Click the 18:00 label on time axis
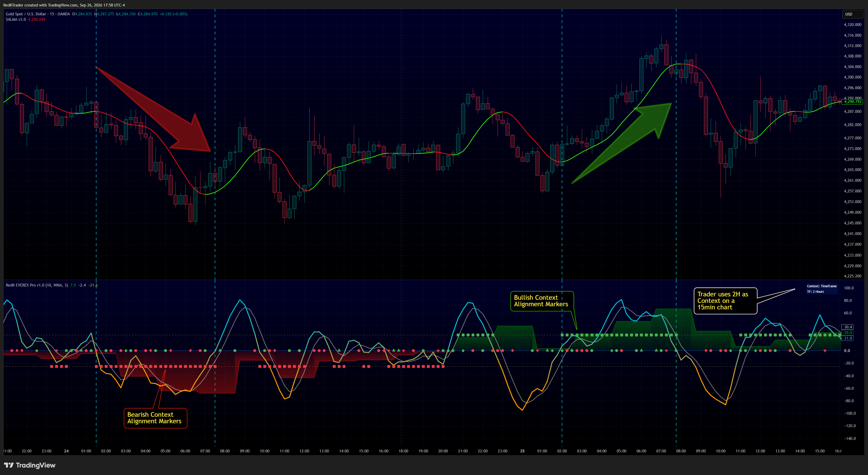Screen dimensions: 868x475 click(x=403, y=451)
